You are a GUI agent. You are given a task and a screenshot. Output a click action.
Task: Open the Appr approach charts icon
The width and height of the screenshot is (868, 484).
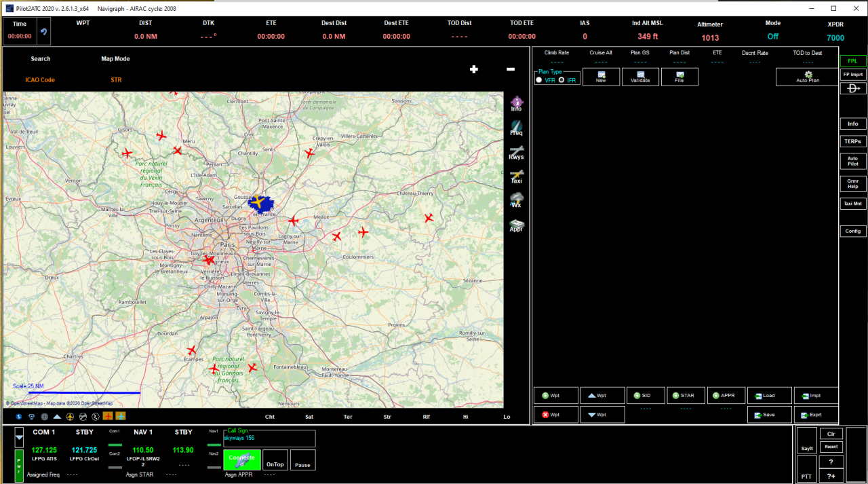pyautogui.click(x=516, y=225)
